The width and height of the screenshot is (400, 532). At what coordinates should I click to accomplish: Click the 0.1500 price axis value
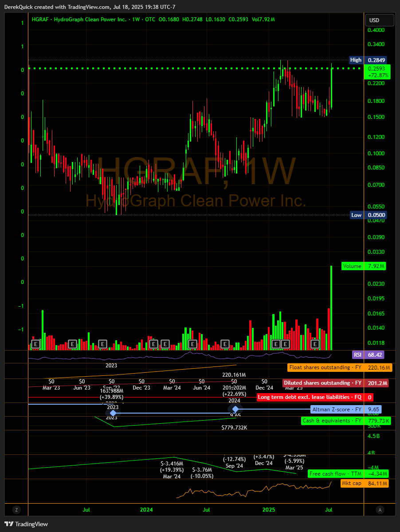tap(376, 117)
